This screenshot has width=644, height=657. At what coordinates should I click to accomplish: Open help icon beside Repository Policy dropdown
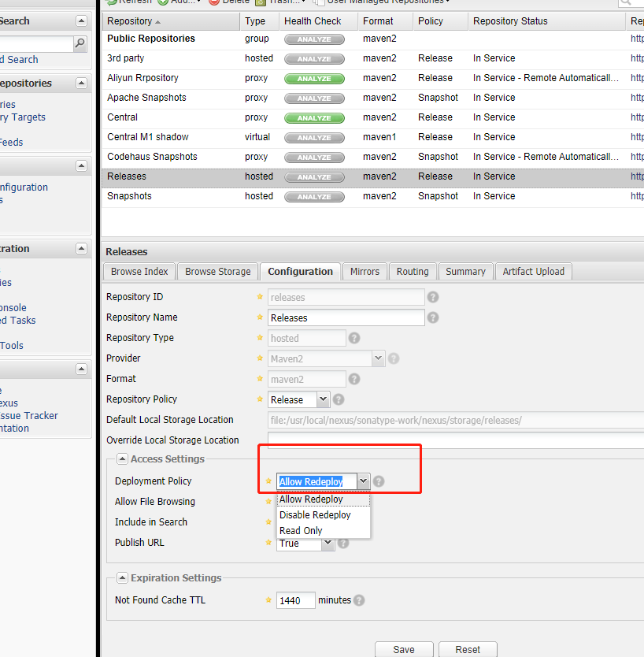339,399
